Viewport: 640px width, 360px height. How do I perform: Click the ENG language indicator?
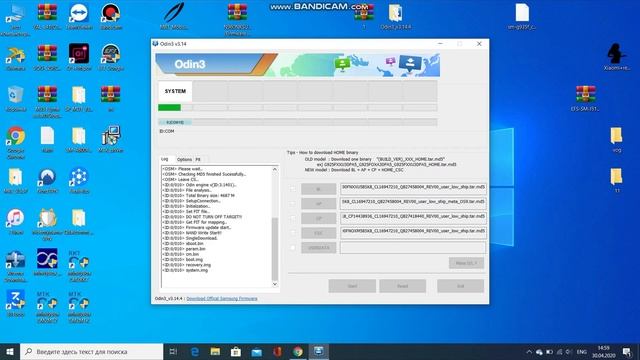(581, 351)
